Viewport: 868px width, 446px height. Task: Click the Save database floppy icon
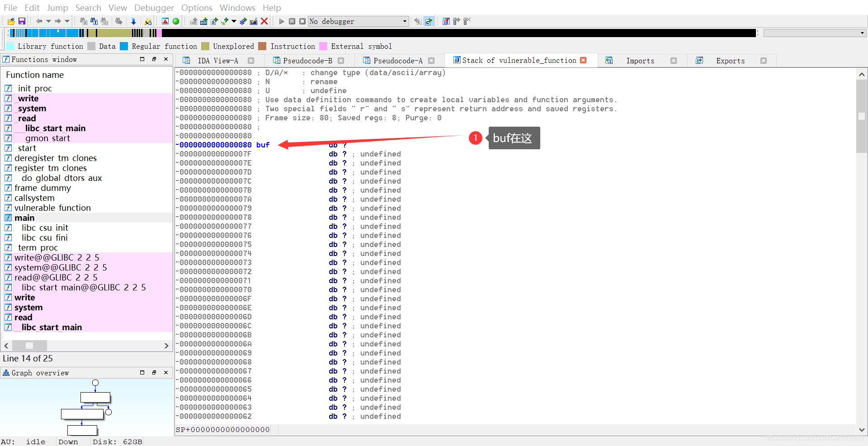[x=22, y=21]
